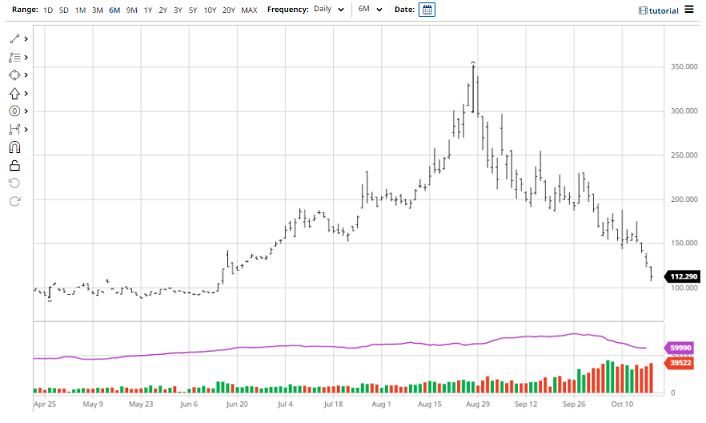Click the Oct 10 date axis label
Image resolution: width=706 pixels, height=423 pixels.
(x=622, y=404)
